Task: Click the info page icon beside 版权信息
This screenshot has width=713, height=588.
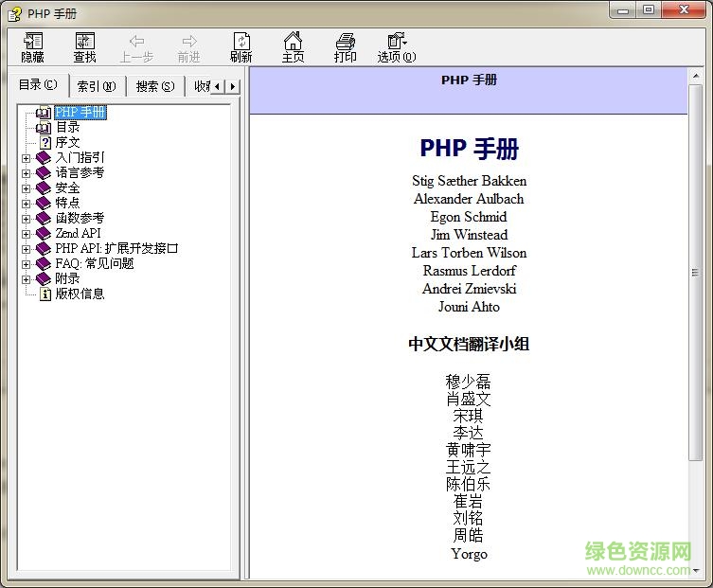Action: [x=45, y=294]
